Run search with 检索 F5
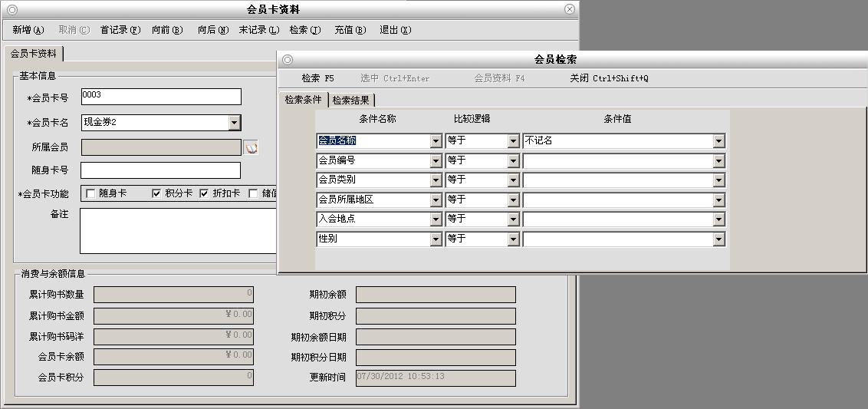 coord(317,79)
